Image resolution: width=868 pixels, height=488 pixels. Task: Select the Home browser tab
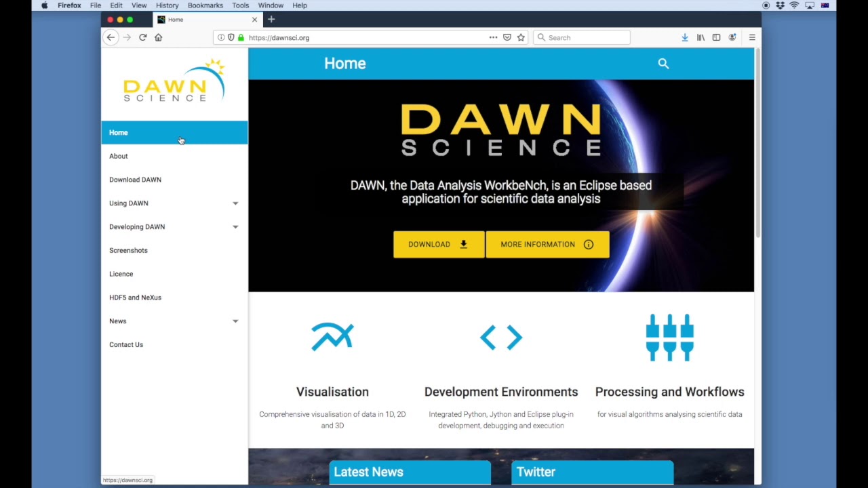[x=207, y=20]
